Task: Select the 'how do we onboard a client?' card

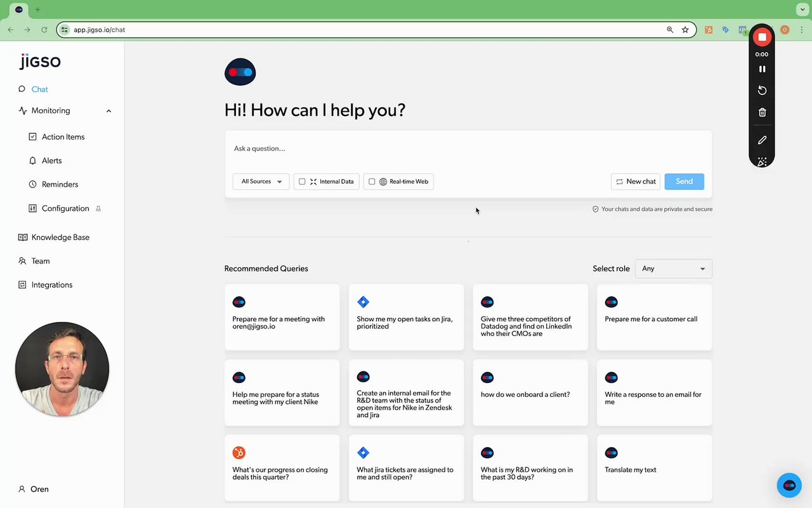Action: (x=530, y=392)
